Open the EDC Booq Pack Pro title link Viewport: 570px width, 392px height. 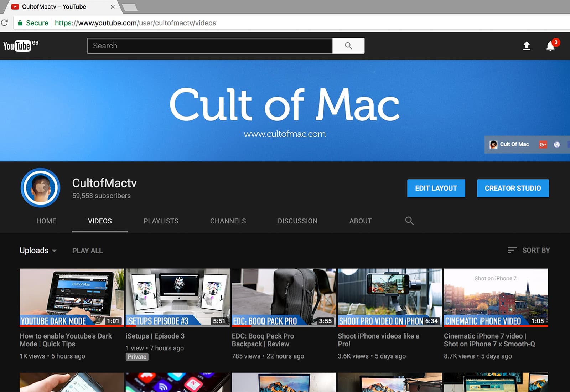pyautogui.click(x=263, y=340)
